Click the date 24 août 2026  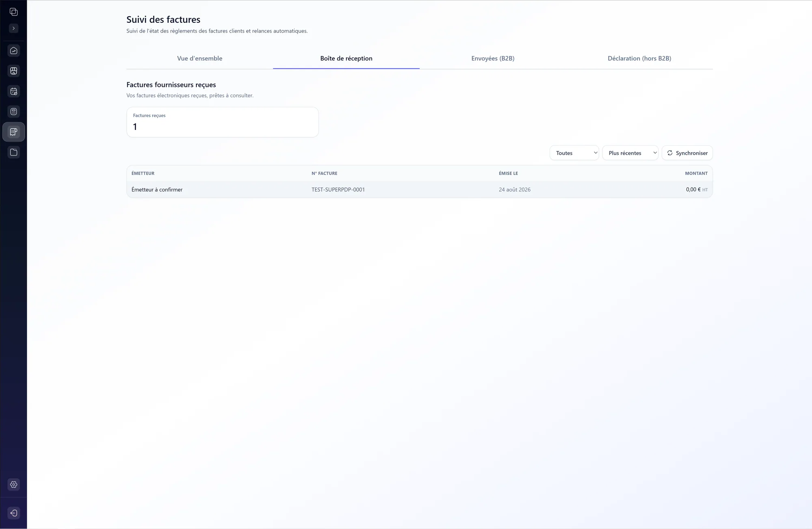514,190
